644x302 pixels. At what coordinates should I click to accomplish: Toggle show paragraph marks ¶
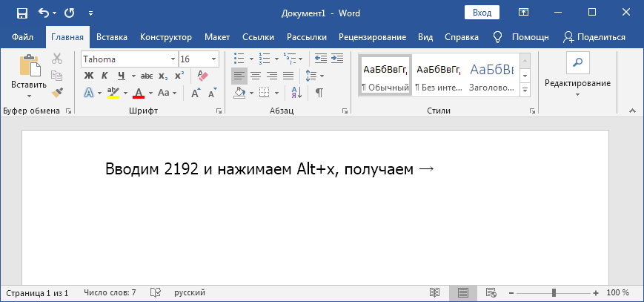coord(319,93)
